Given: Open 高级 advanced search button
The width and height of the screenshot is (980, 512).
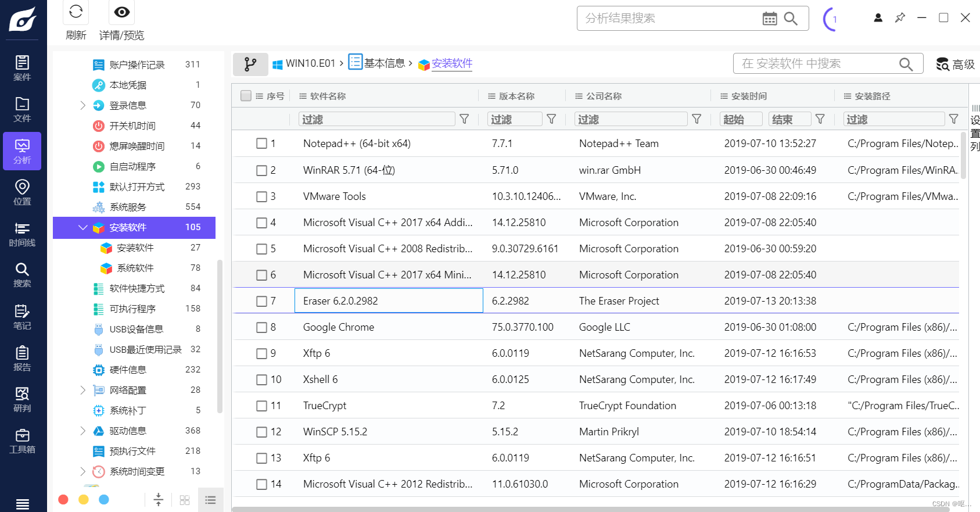Looking at the screenshot, I should (956, 65).
